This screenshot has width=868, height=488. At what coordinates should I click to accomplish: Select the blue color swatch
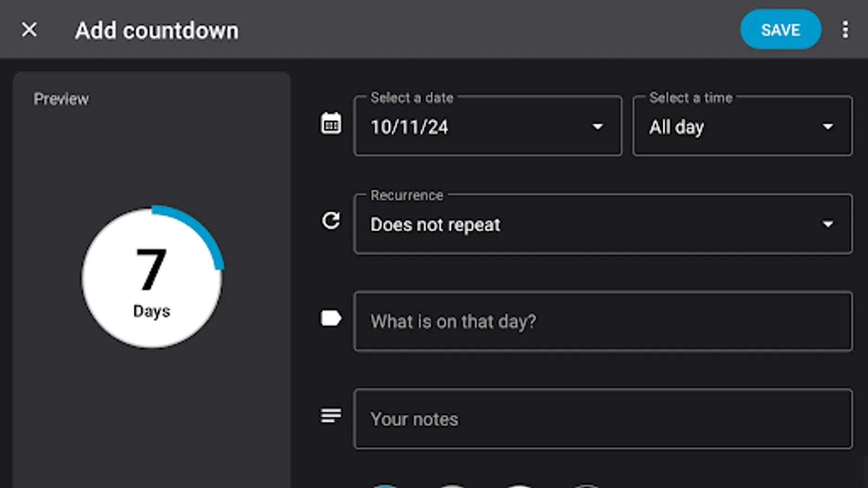385,486
